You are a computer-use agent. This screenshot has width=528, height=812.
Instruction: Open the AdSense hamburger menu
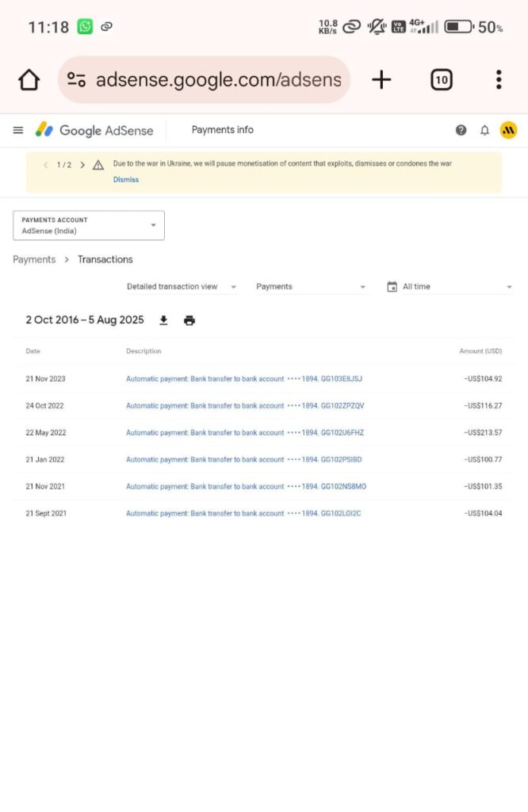point(18,130)
